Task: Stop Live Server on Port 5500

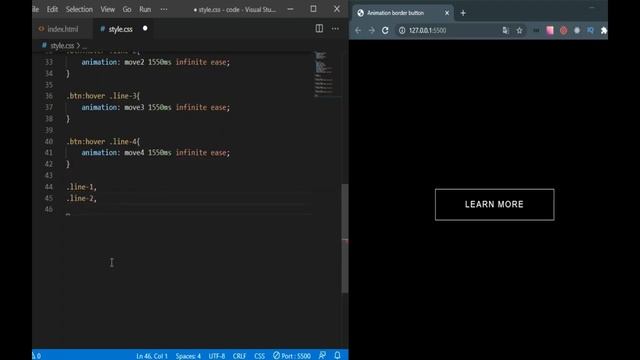Action: (x=292, y=356)
